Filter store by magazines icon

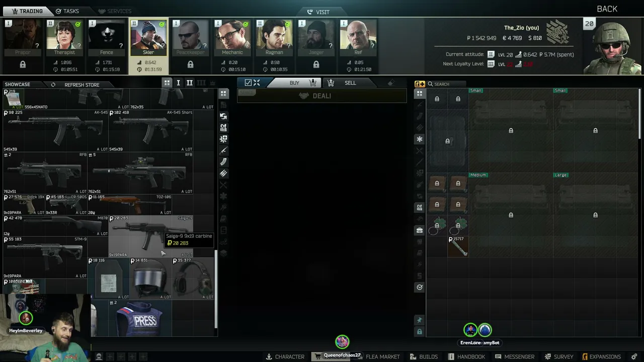223,162
